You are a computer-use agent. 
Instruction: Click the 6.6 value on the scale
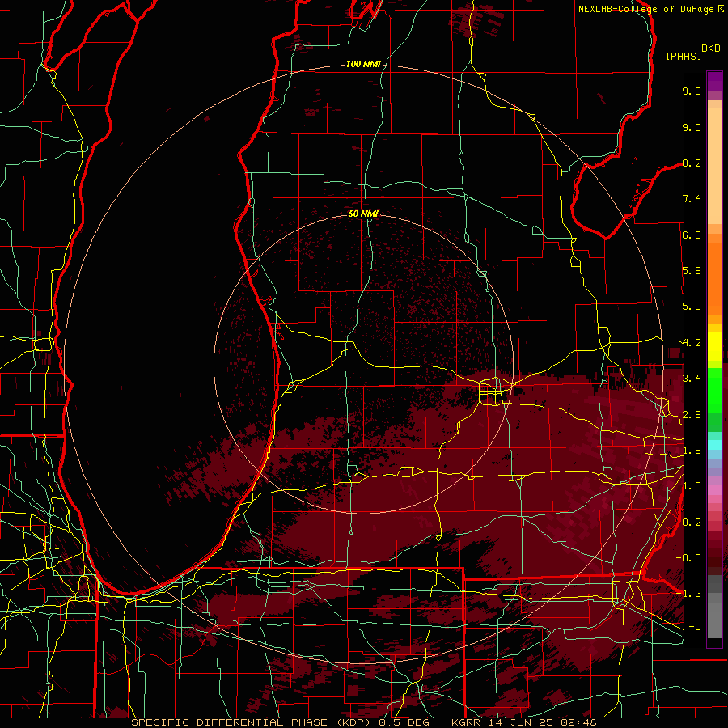[x=692, y=235]
